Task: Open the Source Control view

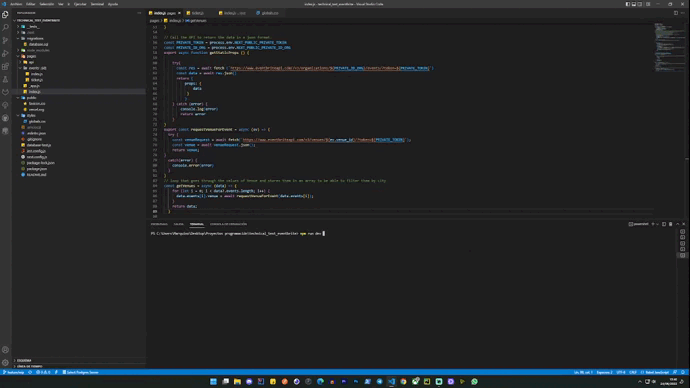Action: coord(5,40)
